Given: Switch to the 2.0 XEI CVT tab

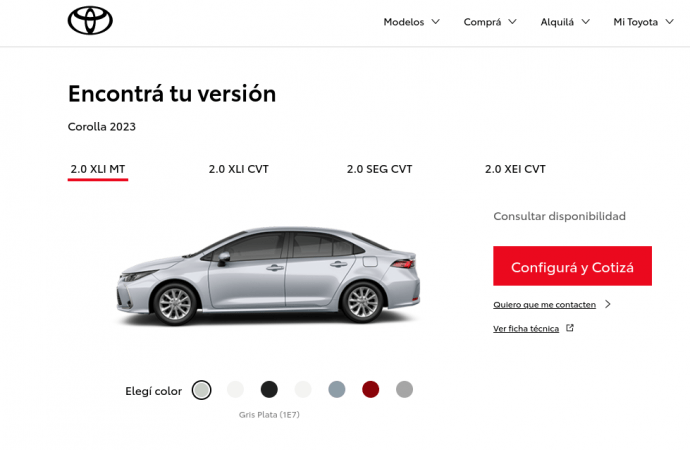Looking at the screenshot, I should (x=515, y=169).
